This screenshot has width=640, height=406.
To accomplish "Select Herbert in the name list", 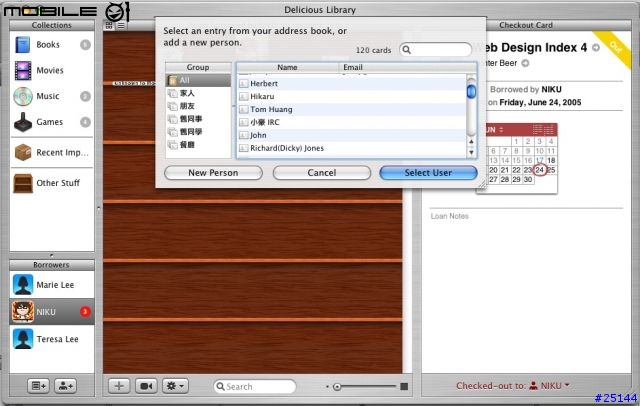I will 351,83.
